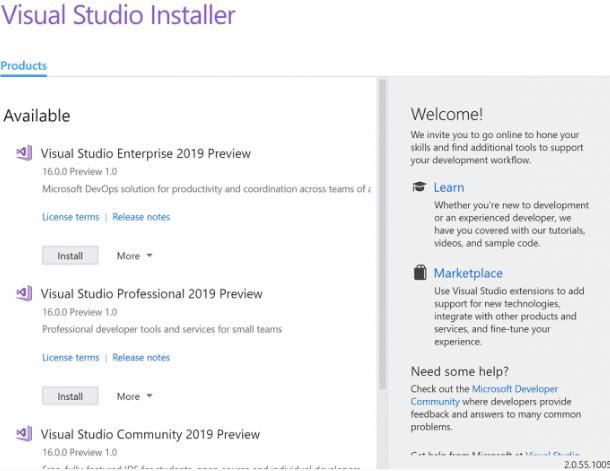The image size is (610, 471).
Task: Install Visual Studio Professional 2019 Preview
Action: tap(70, 396)
